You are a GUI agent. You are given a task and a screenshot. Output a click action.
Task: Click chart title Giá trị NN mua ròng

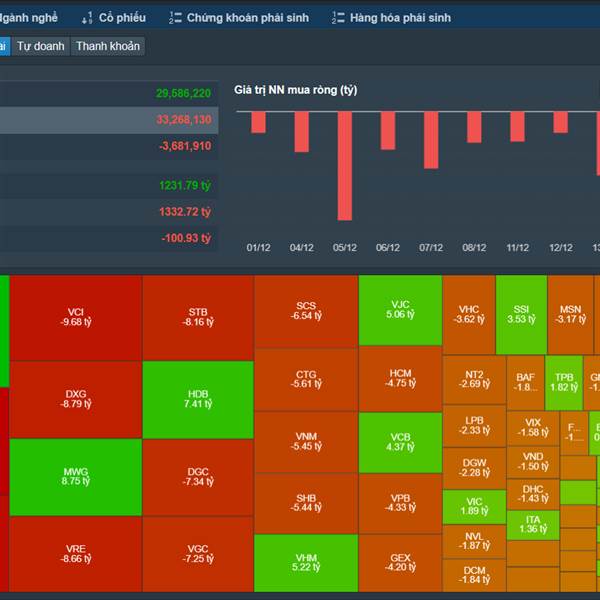295,90
